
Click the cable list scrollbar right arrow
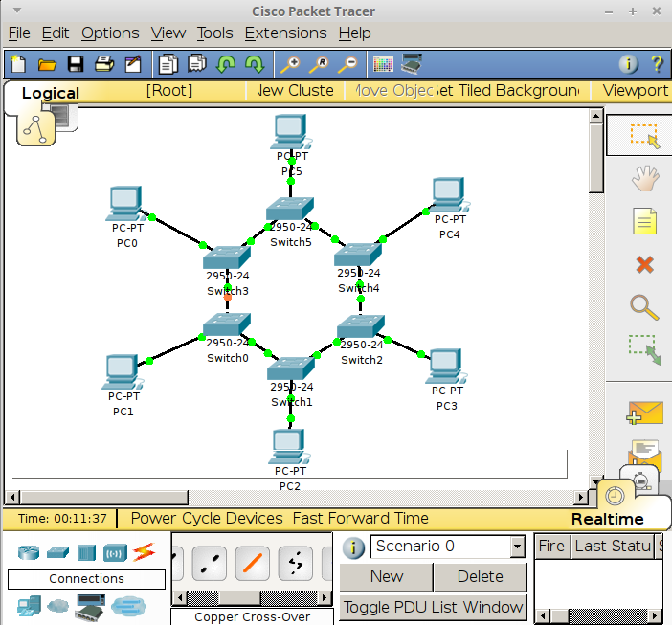(325, 597)
